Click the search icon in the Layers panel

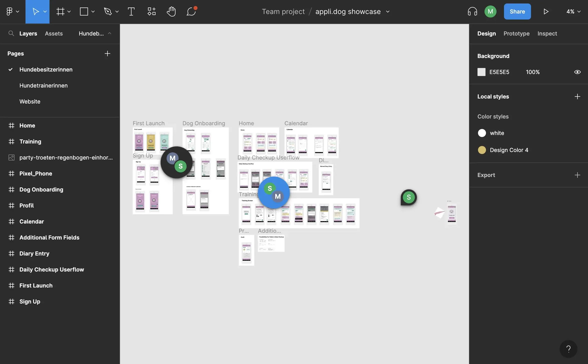[x=11, y=33]
